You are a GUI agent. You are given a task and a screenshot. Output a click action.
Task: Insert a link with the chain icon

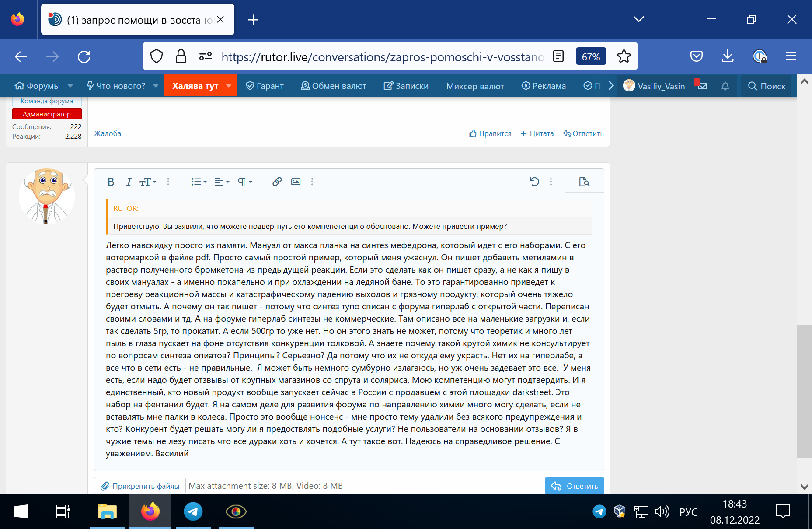[x=277, y=182]
